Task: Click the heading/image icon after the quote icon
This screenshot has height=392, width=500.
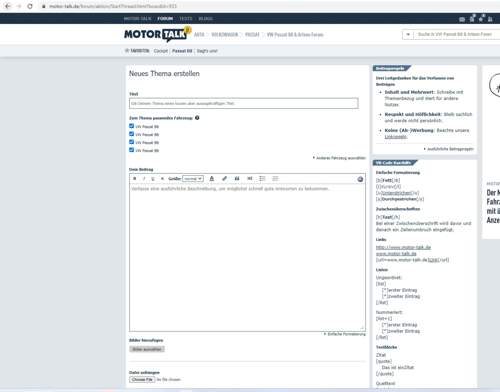Action: pos(250,179)
